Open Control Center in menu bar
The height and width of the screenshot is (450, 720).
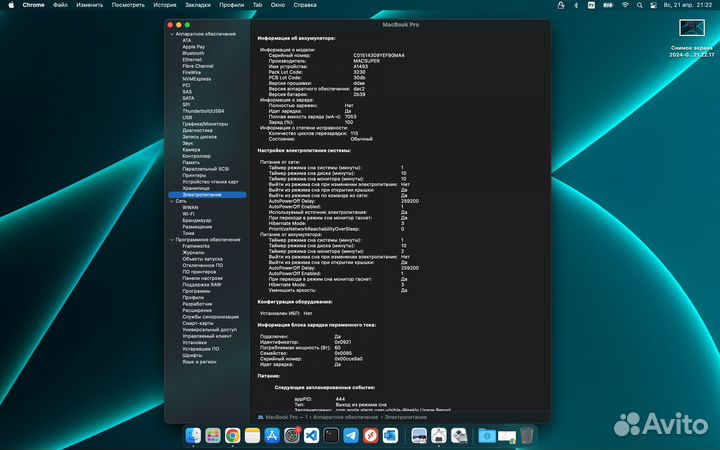[654, 5]
